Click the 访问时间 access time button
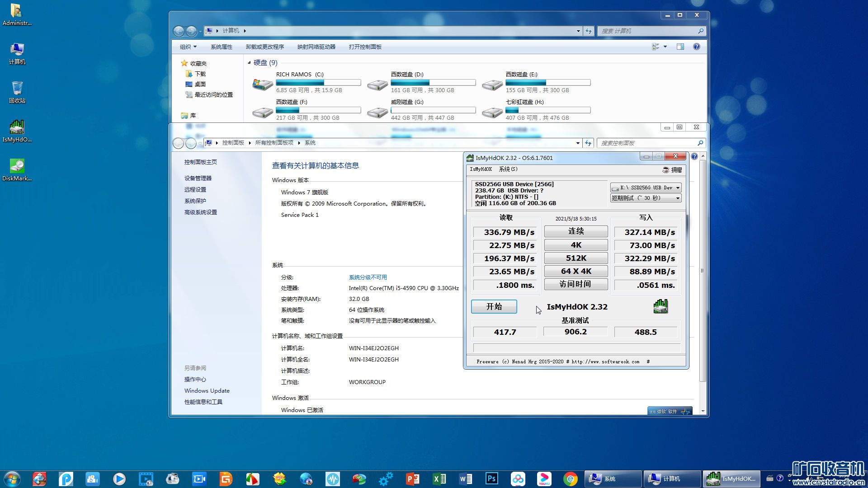868x488 pixels. [x=576, y=284]
